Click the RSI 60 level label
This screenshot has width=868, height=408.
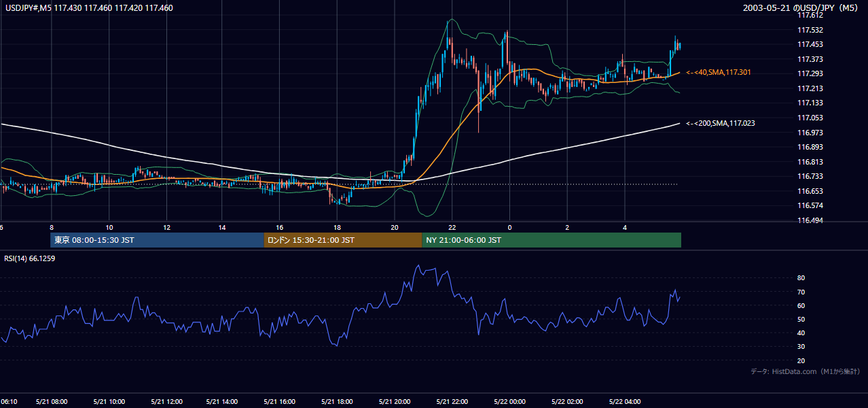click(x=801, y=305)
